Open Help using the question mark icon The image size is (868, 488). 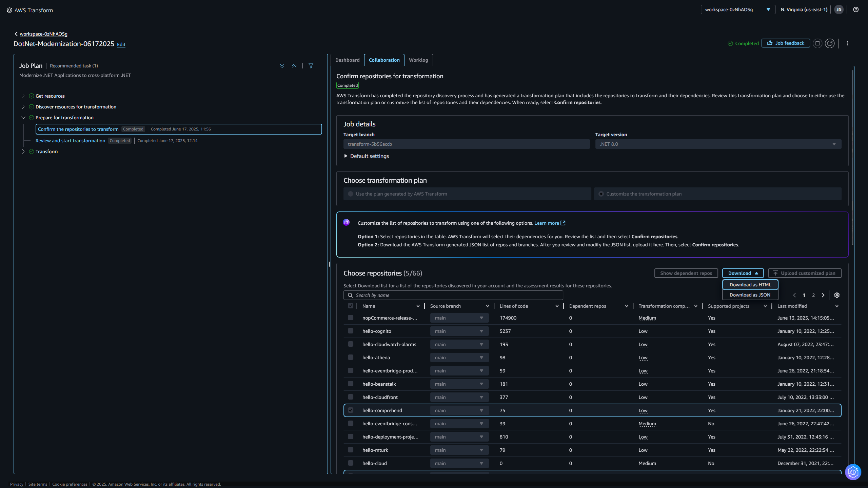855,9
